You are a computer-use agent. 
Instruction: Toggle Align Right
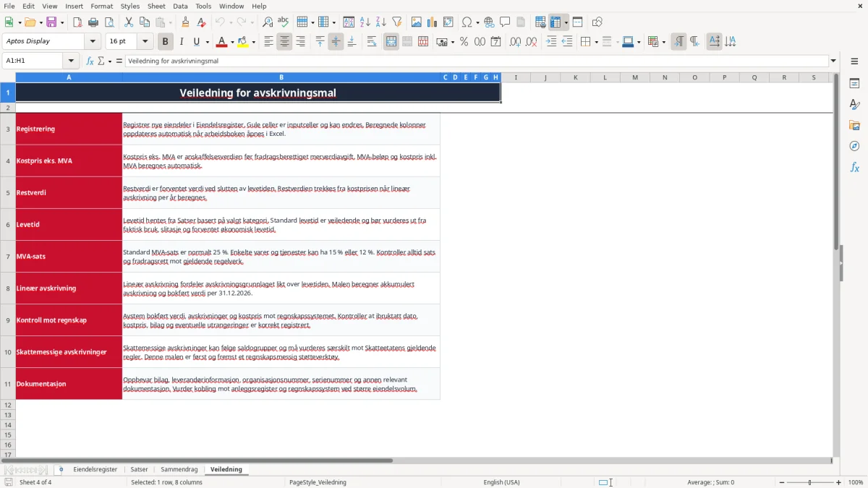point(300,42)
